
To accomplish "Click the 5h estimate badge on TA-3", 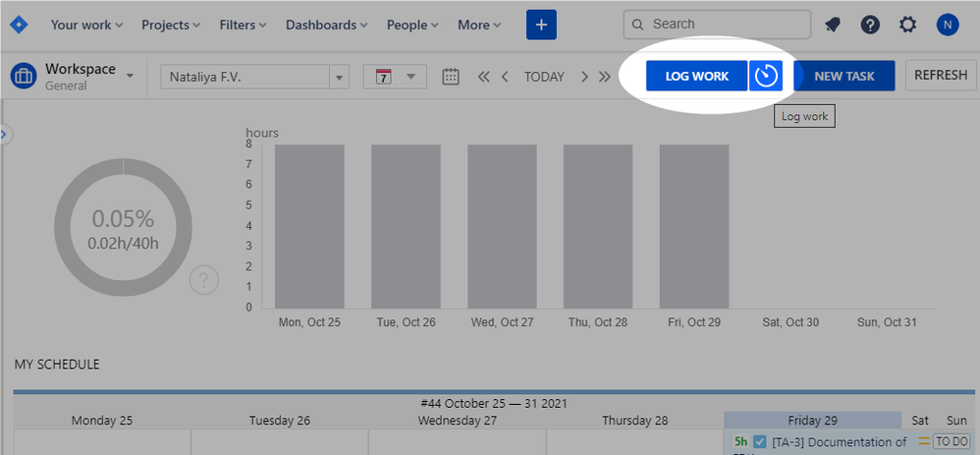I will (x=740, y=442).
